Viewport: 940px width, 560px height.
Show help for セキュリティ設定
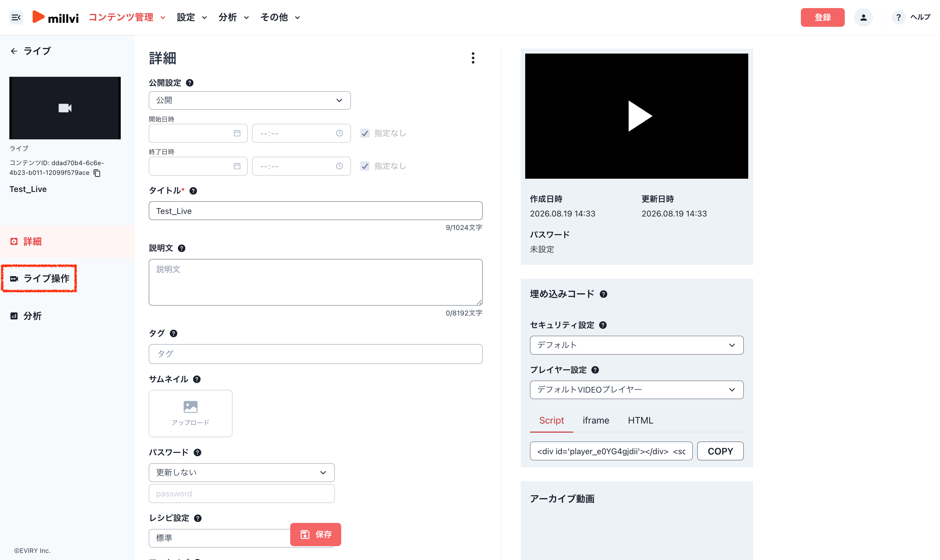point(603,325)
